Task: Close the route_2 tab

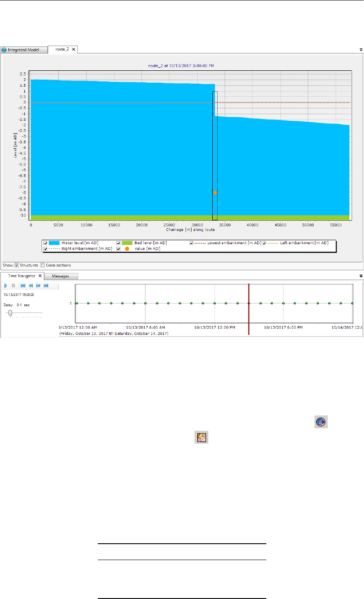Action: pos(74,50)
